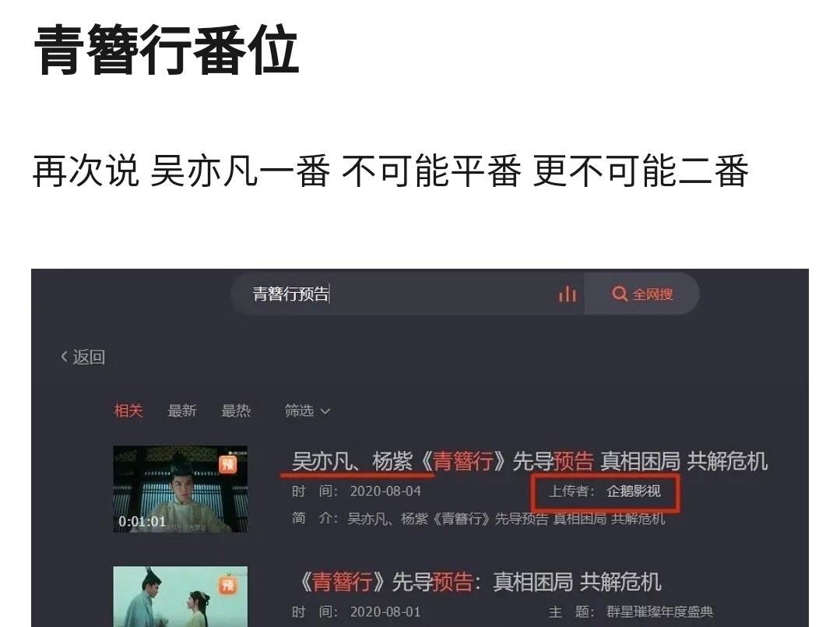Click the 青簪行番位 article heading

pos(166,51)
